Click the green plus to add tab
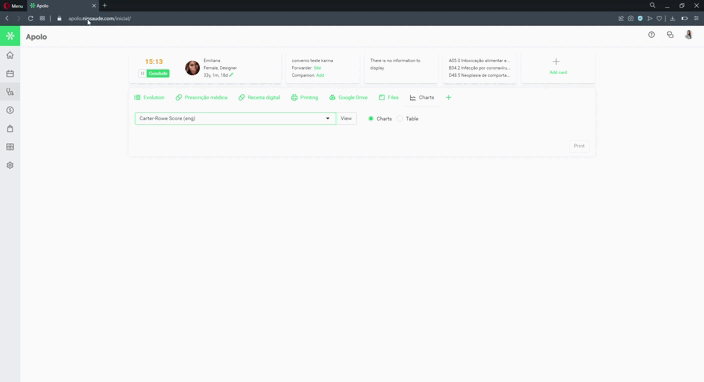The image size is (704, 382). pyautogui.click(x=448, y=97)
